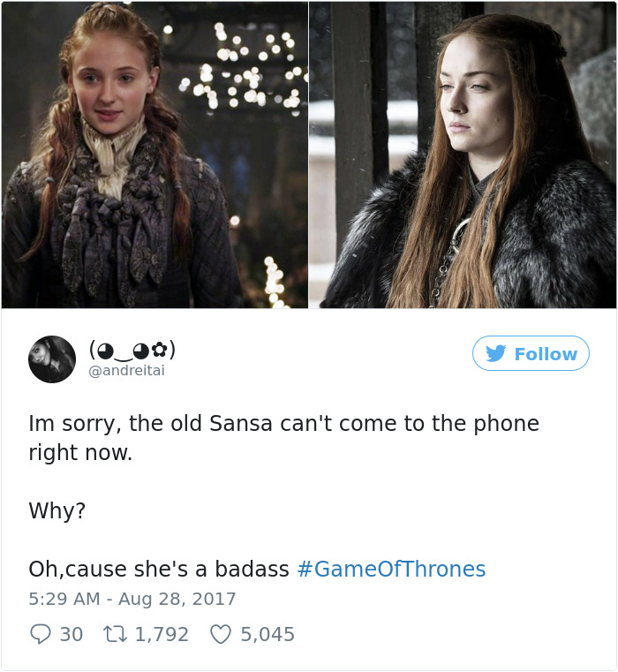Open the left photo of young Sansa
This screenshot has width=618, height=672.
154,155
